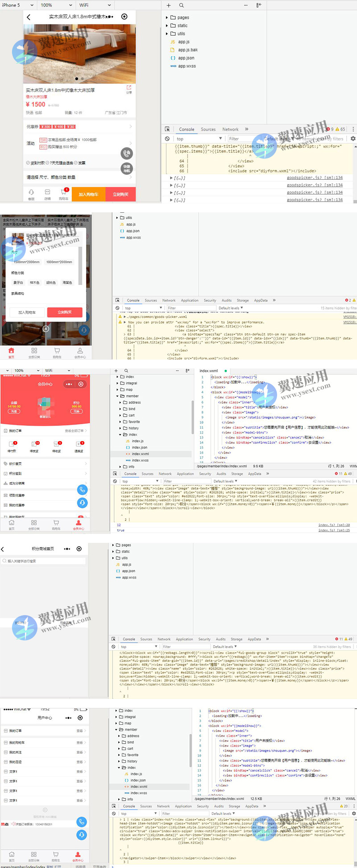Choose the 樟木色 color option
This screenshot has height=868, width=357.
tap(34, 282)
